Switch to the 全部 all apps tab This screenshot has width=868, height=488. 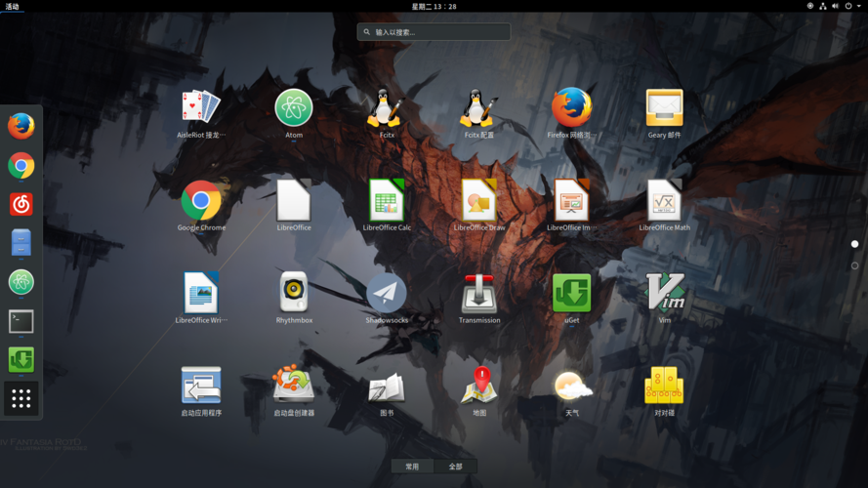tap(455, 467)
